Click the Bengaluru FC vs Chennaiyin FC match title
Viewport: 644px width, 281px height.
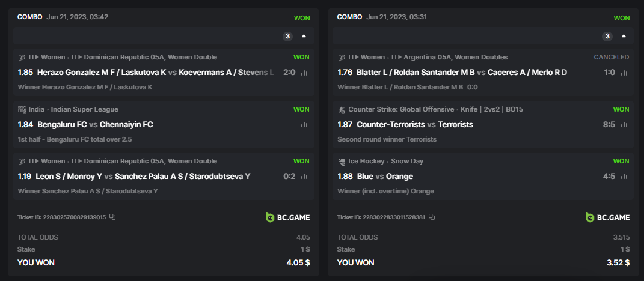click(95, 125)
